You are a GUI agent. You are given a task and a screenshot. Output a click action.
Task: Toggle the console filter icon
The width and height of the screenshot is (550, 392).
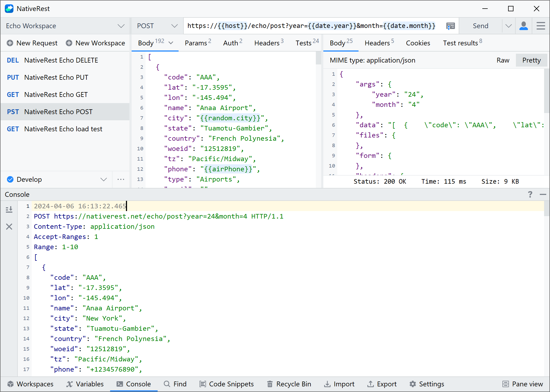click(x=9, y=209)
